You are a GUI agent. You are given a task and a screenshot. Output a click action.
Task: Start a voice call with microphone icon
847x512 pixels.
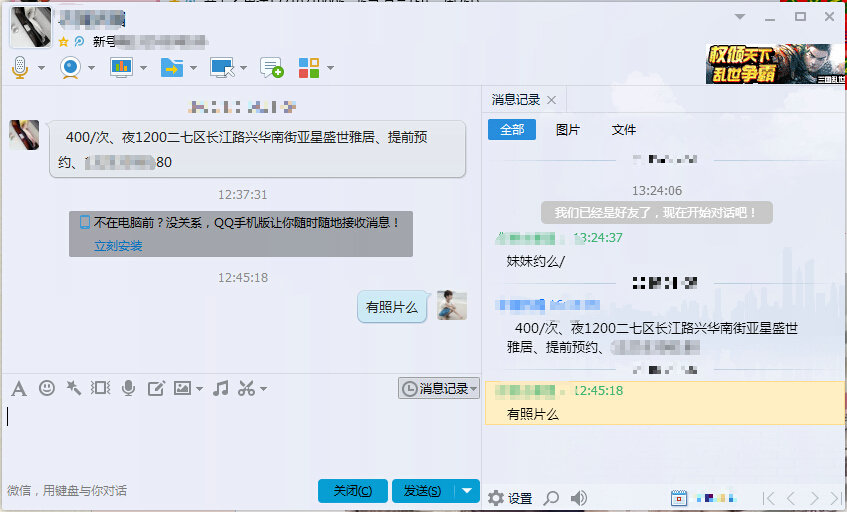click(x=20, y=68)
